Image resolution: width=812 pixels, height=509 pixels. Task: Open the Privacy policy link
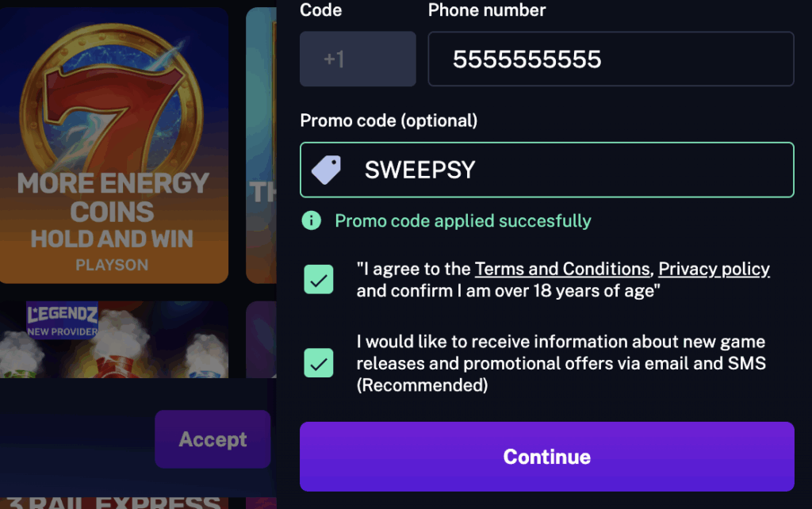pyautogui.click(x=714, y=269)
